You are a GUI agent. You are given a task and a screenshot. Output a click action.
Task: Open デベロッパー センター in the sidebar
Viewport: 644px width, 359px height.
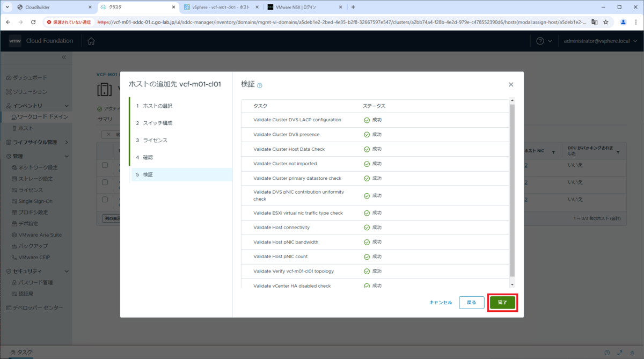click(x=35, y=308)
